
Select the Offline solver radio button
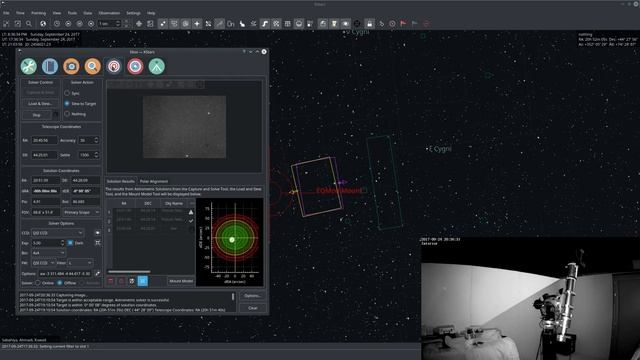60,282
